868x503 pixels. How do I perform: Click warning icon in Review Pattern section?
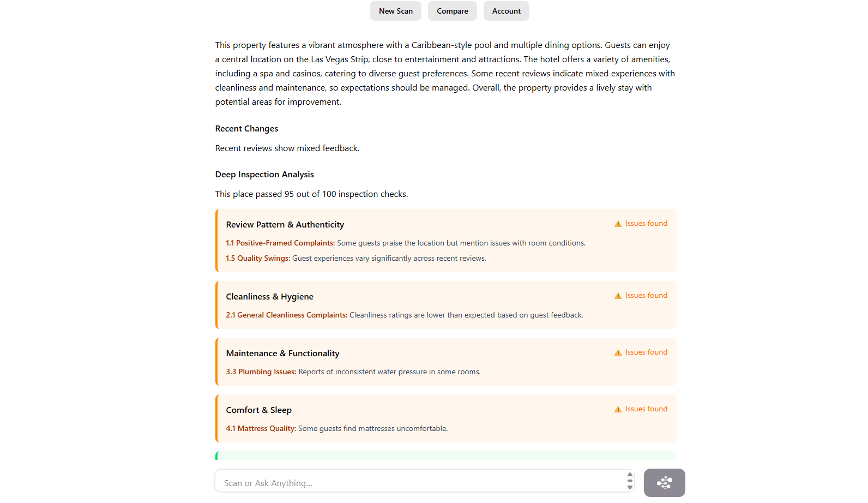[618, 224]
